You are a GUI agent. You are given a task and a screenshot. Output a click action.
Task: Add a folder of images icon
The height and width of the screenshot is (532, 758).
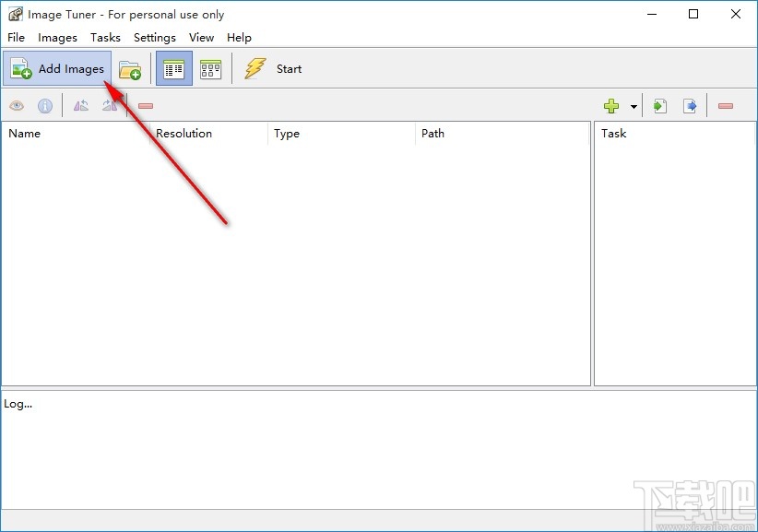tap(129, 69)
